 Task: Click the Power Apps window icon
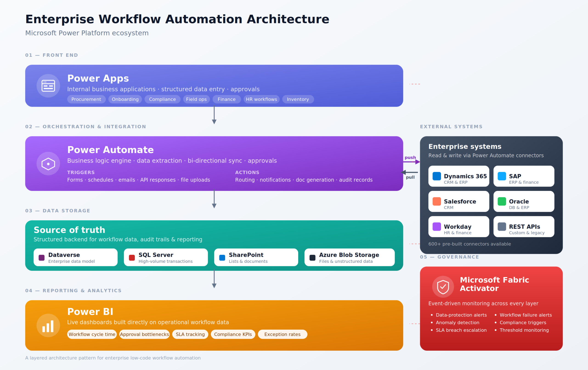(x=48, y=86)
